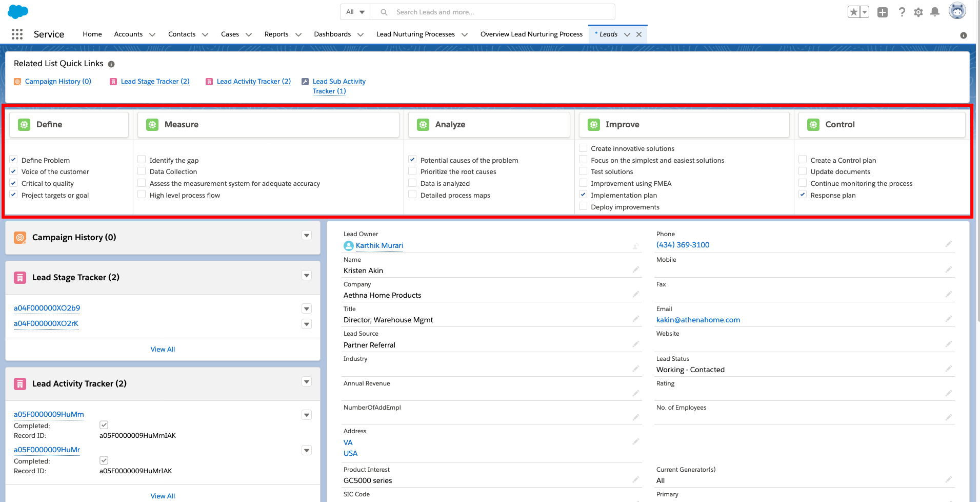Screen dimensions: 980x502
Task: Click the Lead Stage Tracker panel icon
Action: coord(20,277)
